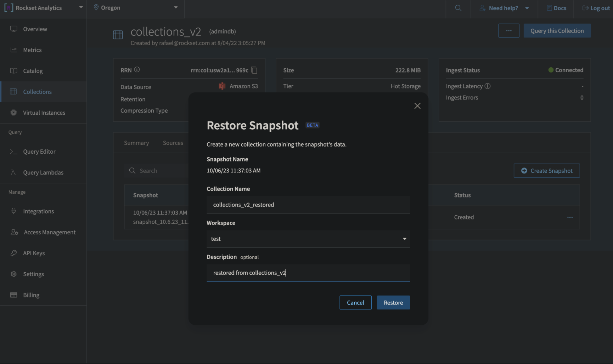Expand the Oregon region selector
The height and width of the screenshot is (364, 613).
pos(136,8)
